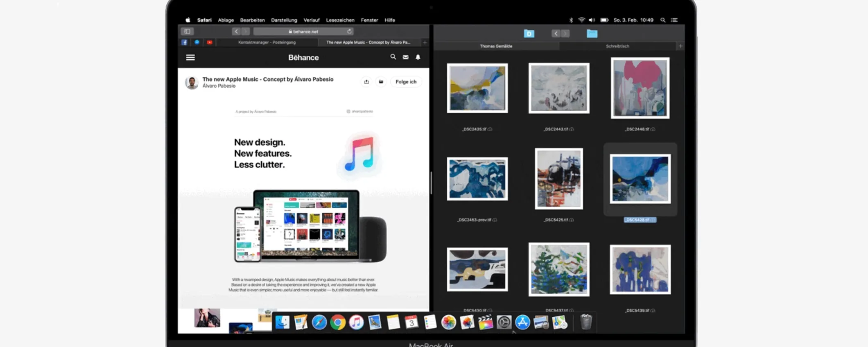868x347 pixels.
Task: Open the Lesezeichen menu
Action: click(340, 20)
